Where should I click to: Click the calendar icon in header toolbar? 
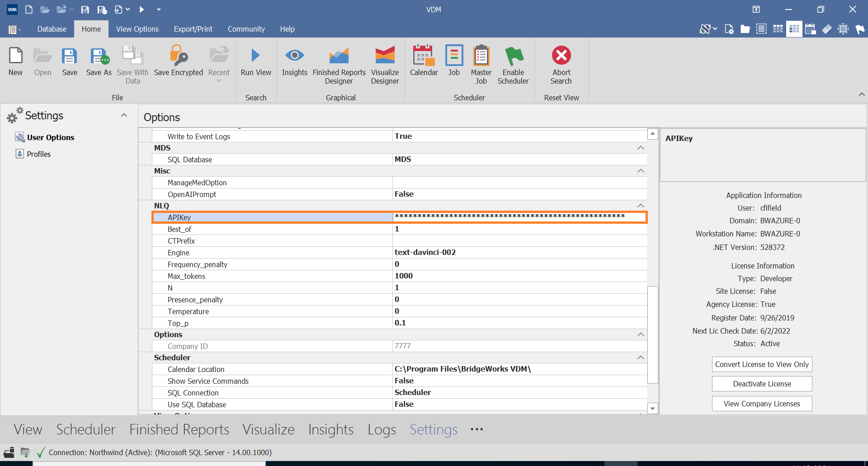click(810, 29)
